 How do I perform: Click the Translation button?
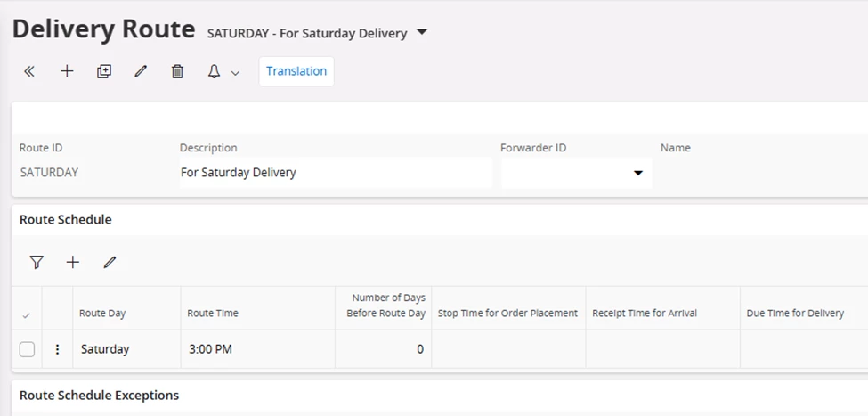[x=296, y=71]
